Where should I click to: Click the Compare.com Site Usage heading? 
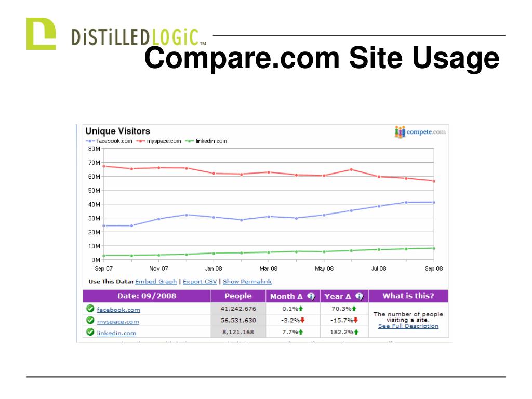(x=322, y=58)
